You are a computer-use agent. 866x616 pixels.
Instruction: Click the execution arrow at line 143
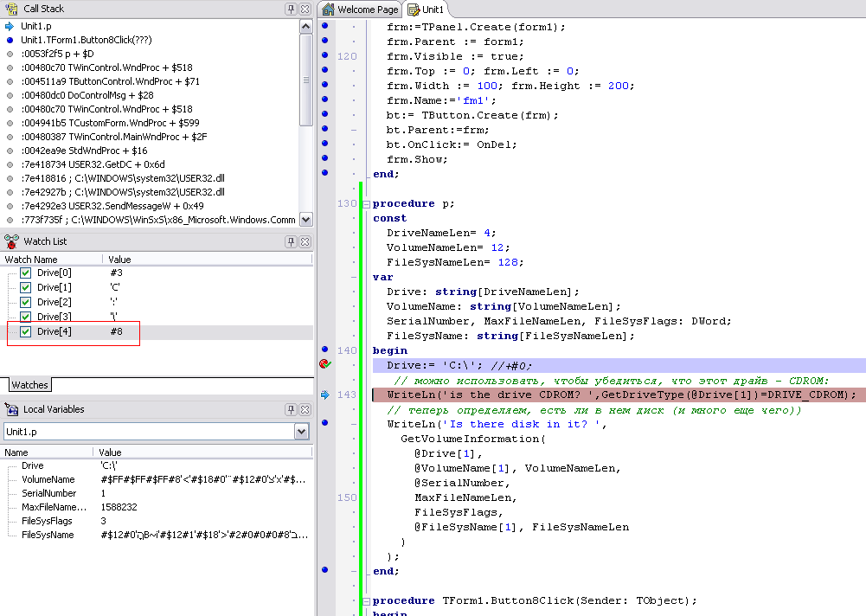point(325,395)
